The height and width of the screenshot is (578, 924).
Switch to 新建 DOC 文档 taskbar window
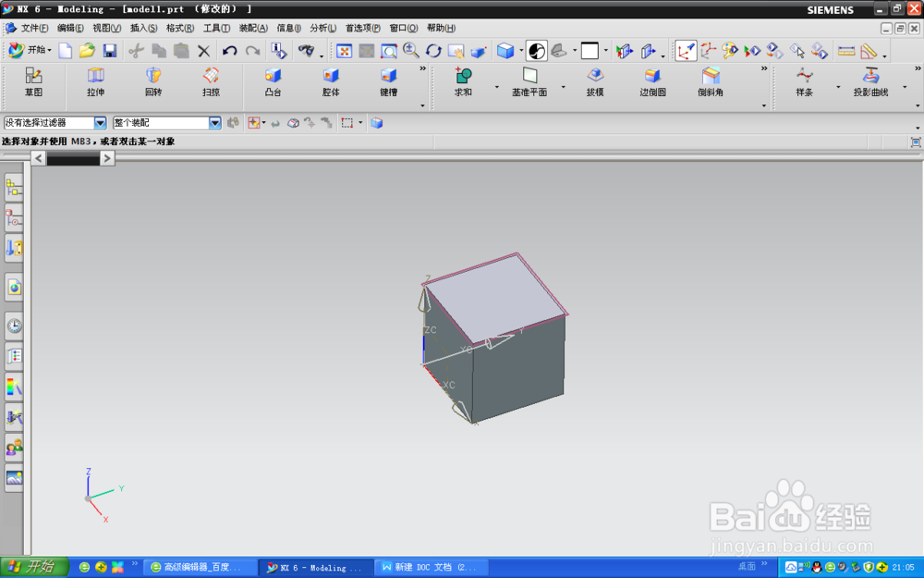(x=432, y=568)
